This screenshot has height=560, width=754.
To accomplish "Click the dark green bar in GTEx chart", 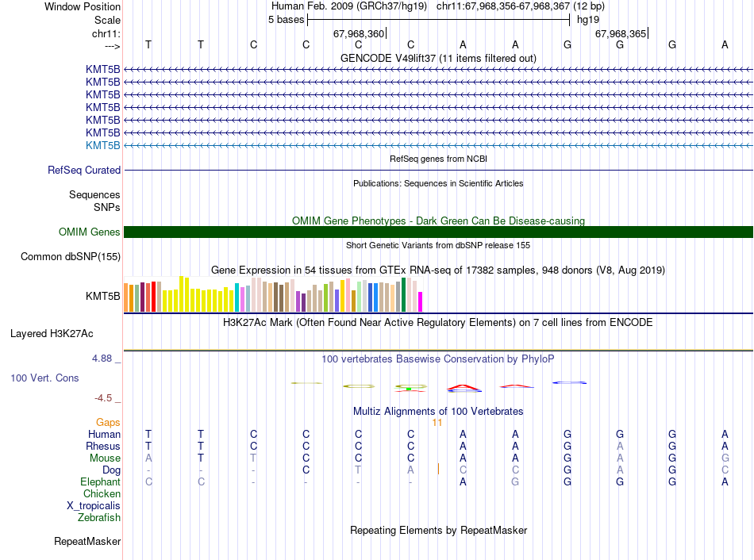I will pos(404,294).
